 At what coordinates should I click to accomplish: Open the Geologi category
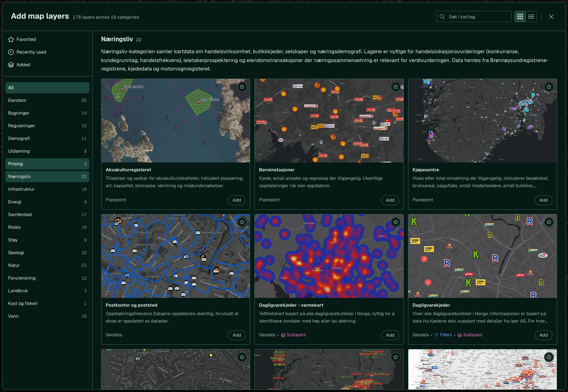47,253
